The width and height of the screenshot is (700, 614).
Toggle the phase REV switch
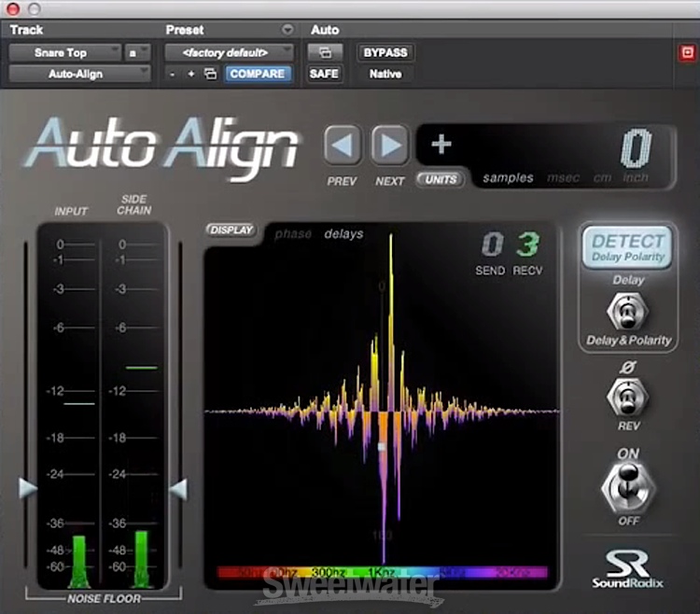point(627,398)
